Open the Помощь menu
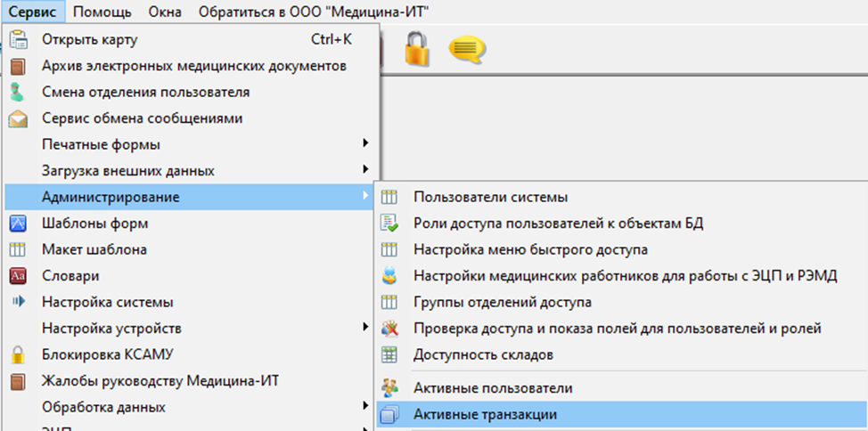The image size is (868, 431). [x=102, y=12]
